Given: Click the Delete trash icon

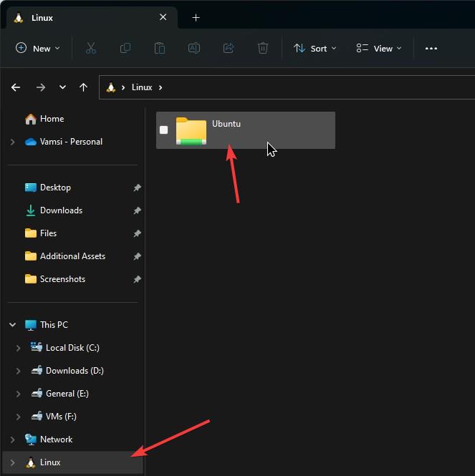Looking at the screenshot, I should tap(263, 48).
